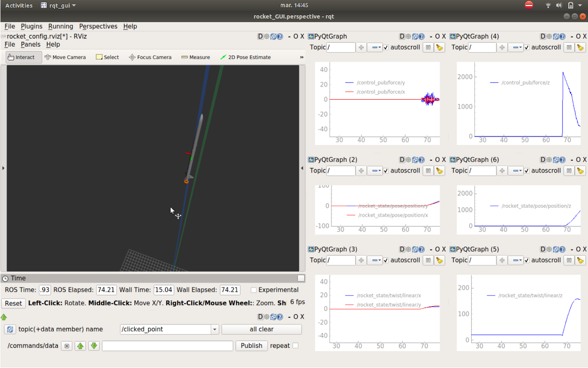This screenshot has width=588, height=368.
Task: Enable repeat for /commands/data publishing
Action: tap(295, 346)
